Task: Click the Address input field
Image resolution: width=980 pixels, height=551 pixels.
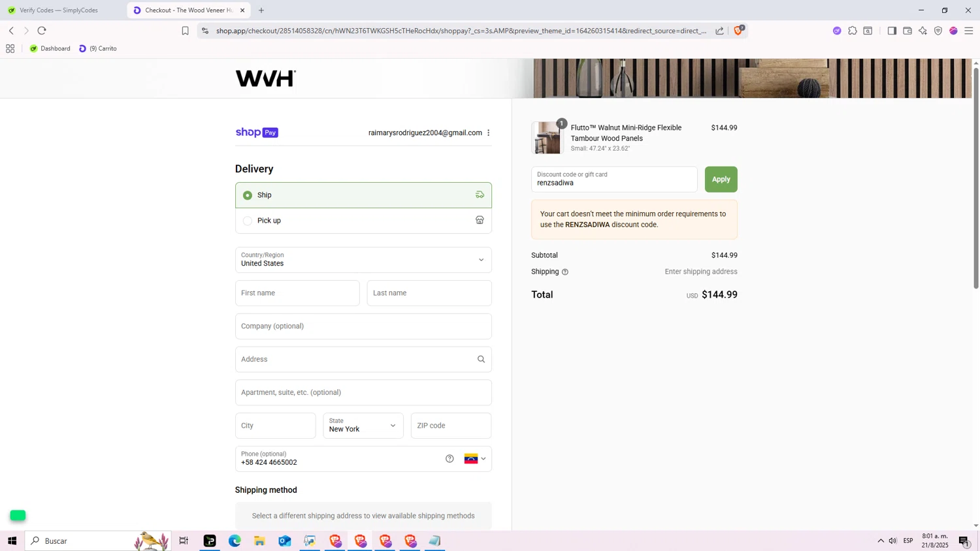Action: click(363, 360)
